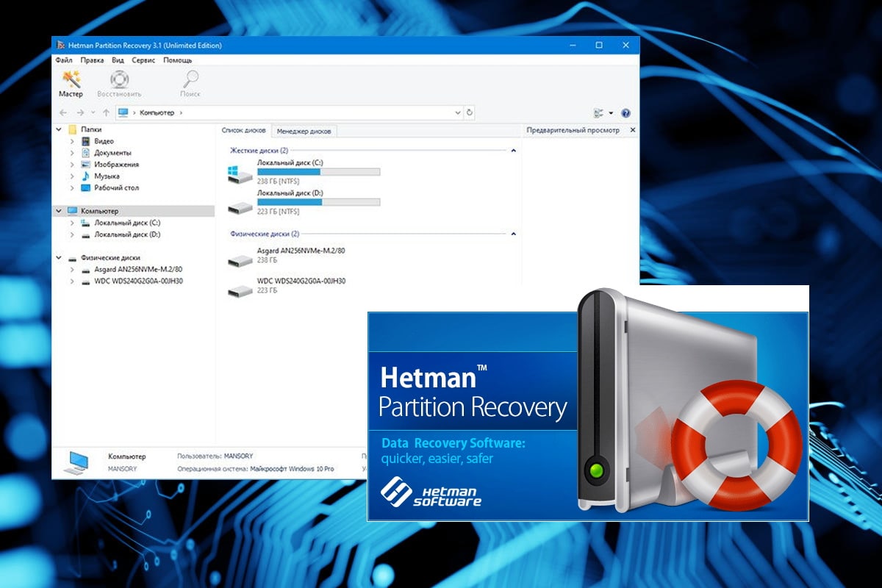Expand WDC WDS240G2G0A-00JH30 in the tree
882x588 pixels.
pyautogui.click(x=72, y=282)
